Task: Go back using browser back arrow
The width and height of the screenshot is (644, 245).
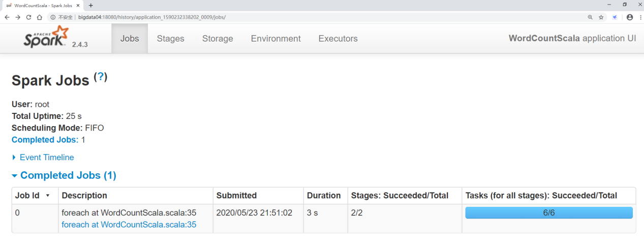Action: point(7,17)
